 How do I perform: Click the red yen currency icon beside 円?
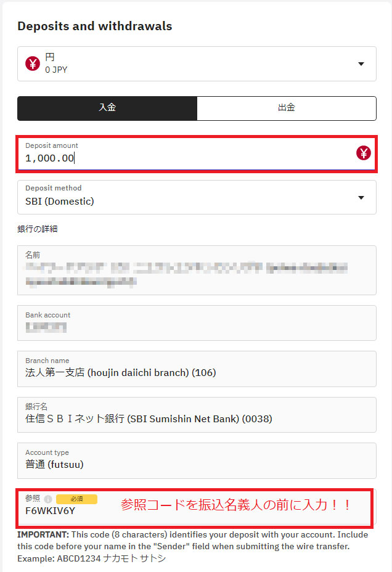tap(33, 64)
